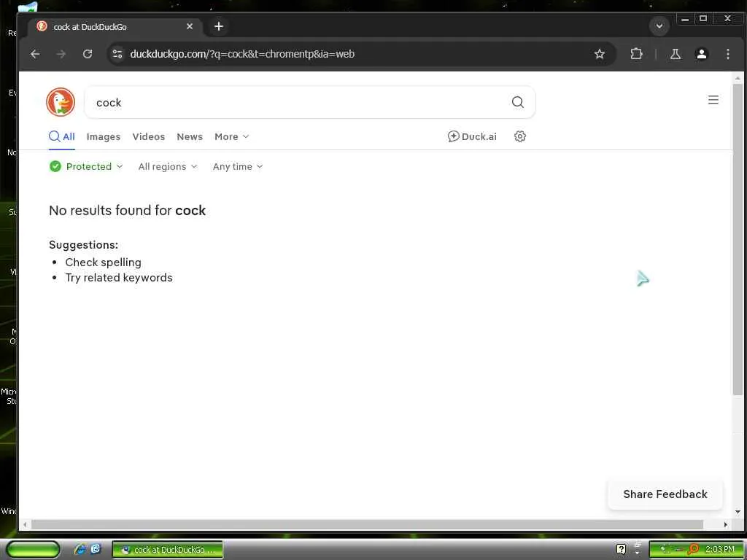The image size is (747, 560).
Task: Click the magnifier search button in search box
Action: 517,102
